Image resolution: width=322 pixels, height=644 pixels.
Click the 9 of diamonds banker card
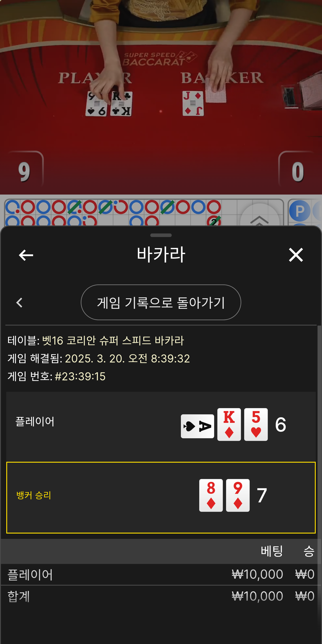(x=238, y=495)
